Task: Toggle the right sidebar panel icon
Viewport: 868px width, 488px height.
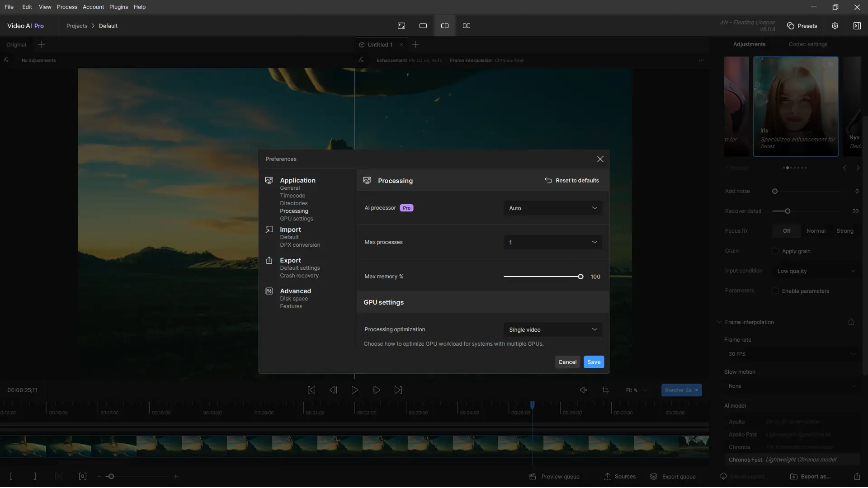Action: (x=857, y=26)
